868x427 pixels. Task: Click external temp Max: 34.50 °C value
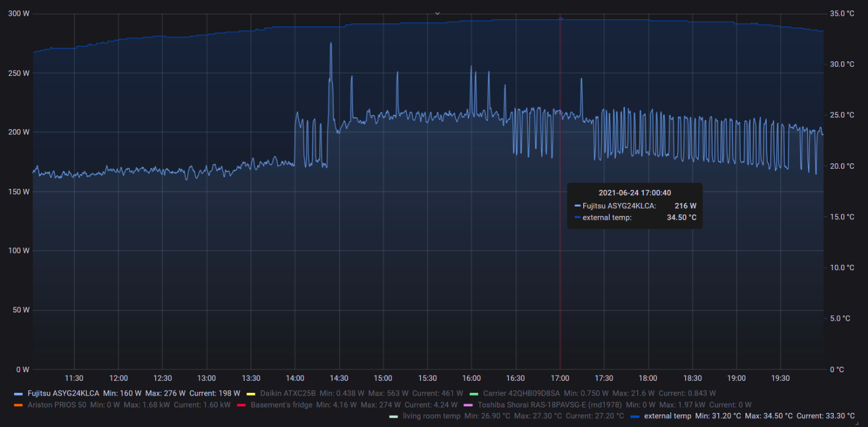769,416
